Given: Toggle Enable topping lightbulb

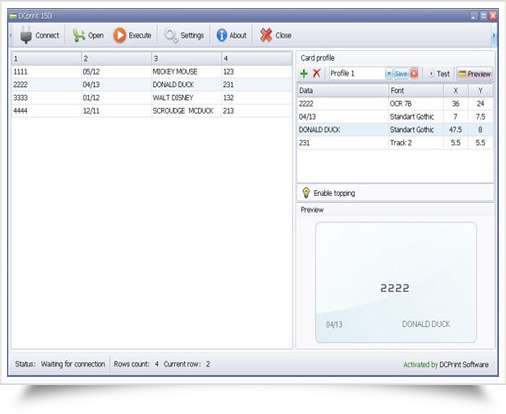Looking at the screenshot, I should click(x=306, y=193).
